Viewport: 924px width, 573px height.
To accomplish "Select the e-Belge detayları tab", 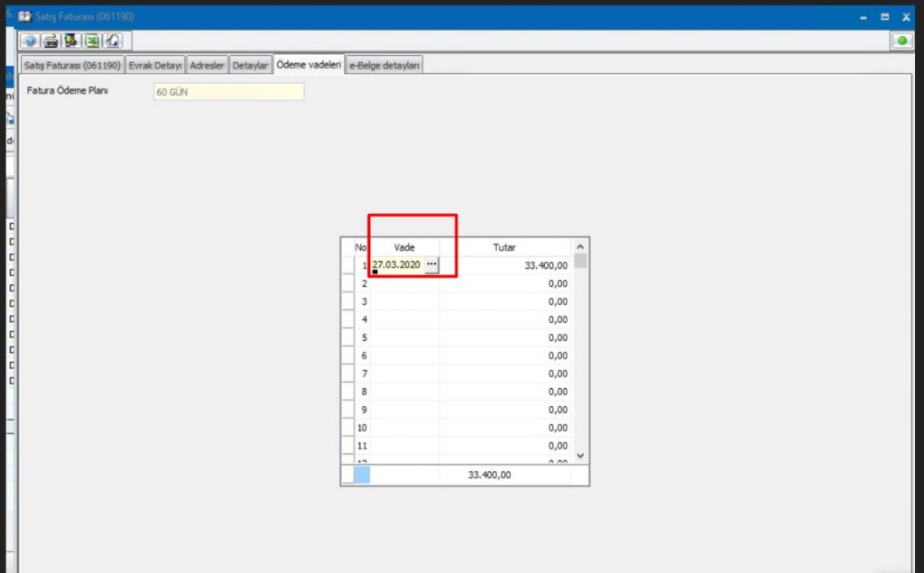I will [385, 66].
